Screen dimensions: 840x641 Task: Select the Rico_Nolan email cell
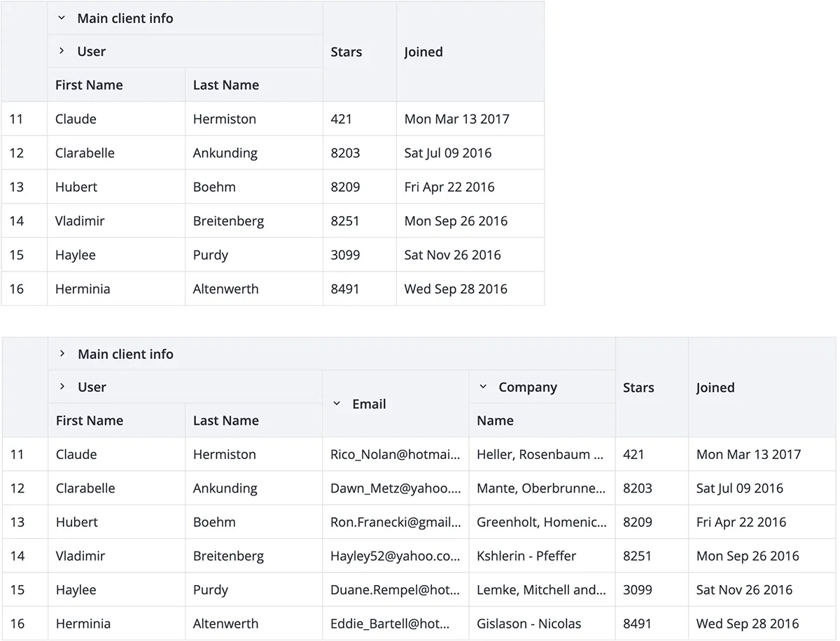pyautogui.click(x=395, y=454)
